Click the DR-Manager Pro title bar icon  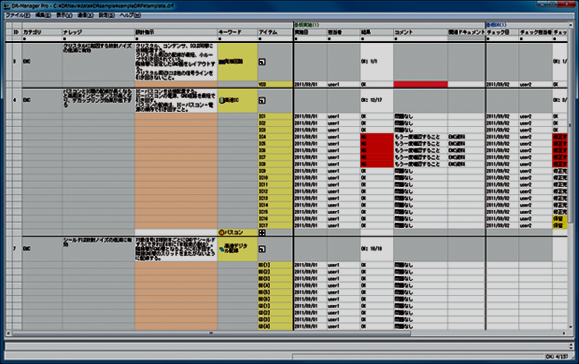click(6, 6)
